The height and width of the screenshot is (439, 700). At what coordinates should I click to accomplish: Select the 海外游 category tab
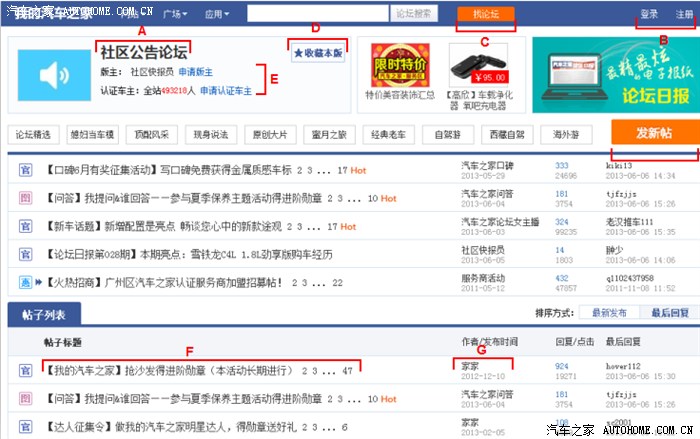pyautogui.click(x=566, y=134)
